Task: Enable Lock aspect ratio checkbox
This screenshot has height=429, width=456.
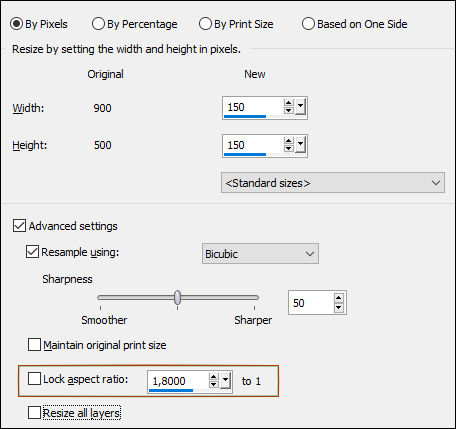Action: click(34, 379)
